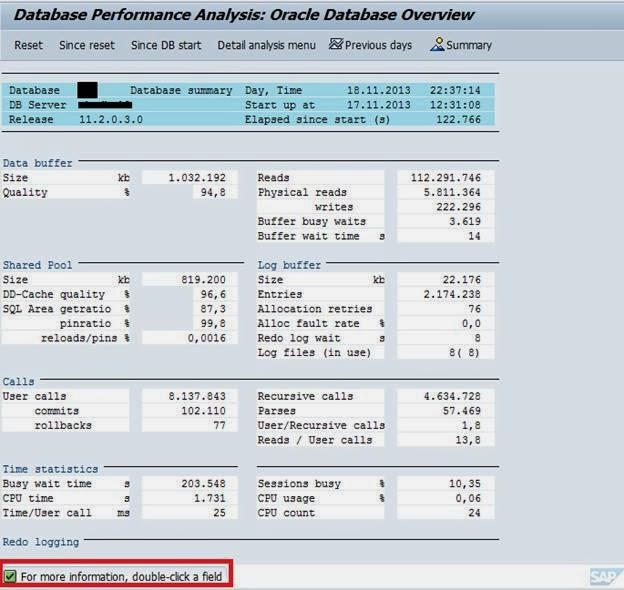Click the current time 22:37:14
Viewport: 624px width, 590px height.
(x=455, y=90)
